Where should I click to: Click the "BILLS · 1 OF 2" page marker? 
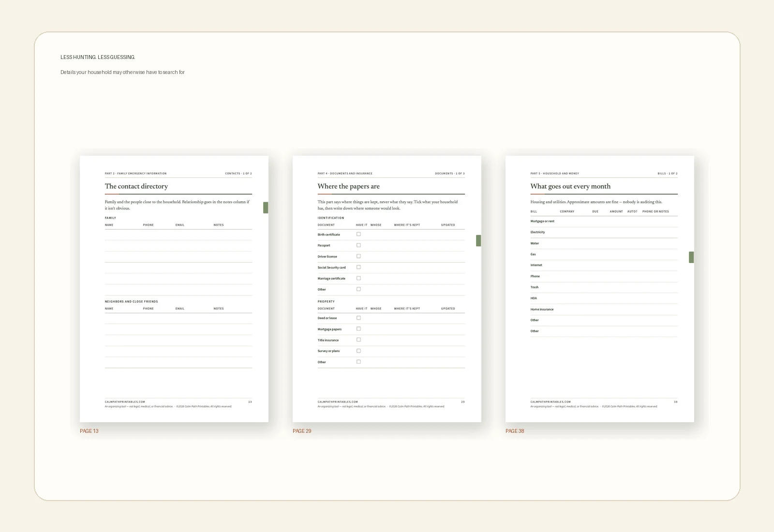[x=668, y=173]
